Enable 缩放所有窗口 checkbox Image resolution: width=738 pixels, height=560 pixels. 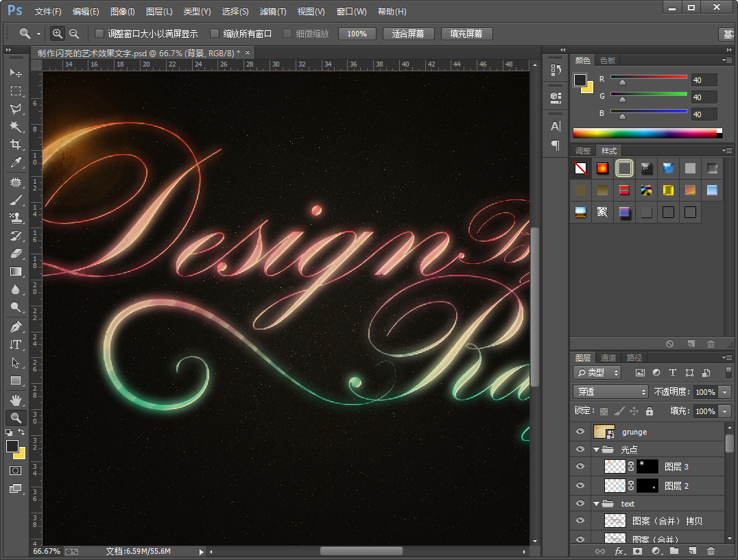click(x=215, y=34)
